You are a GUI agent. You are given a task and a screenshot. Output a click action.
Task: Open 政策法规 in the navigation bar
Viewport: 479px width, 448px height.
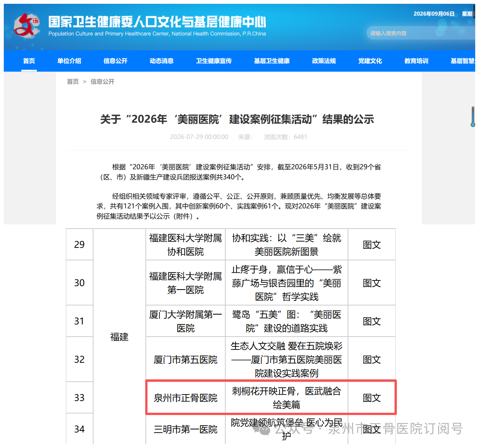tap(324, 61)
